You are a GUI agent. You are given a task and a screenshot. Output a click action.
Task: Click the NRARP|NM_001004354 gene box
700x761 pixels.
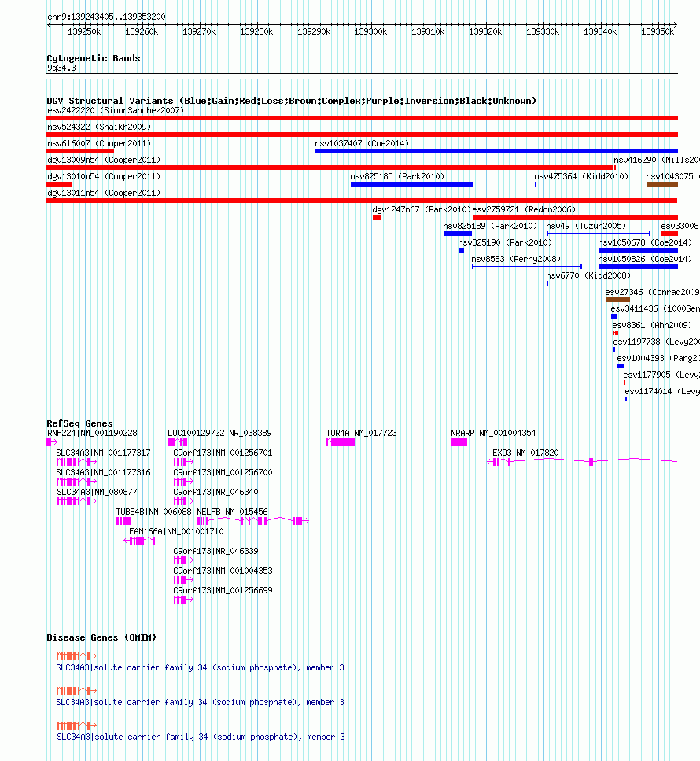pyautogui.click(x=459, y=442)
